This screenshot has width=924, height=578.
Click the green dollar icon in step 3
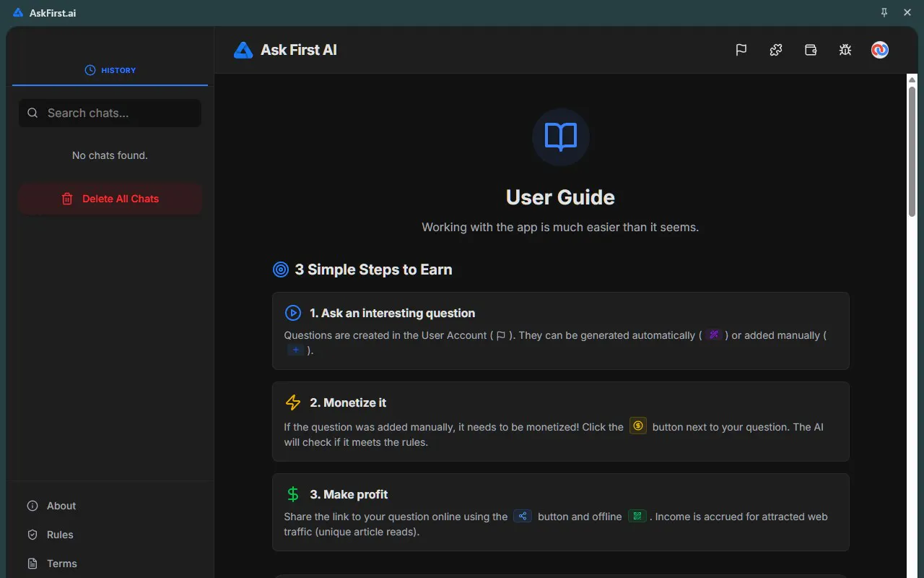(292, 494)
